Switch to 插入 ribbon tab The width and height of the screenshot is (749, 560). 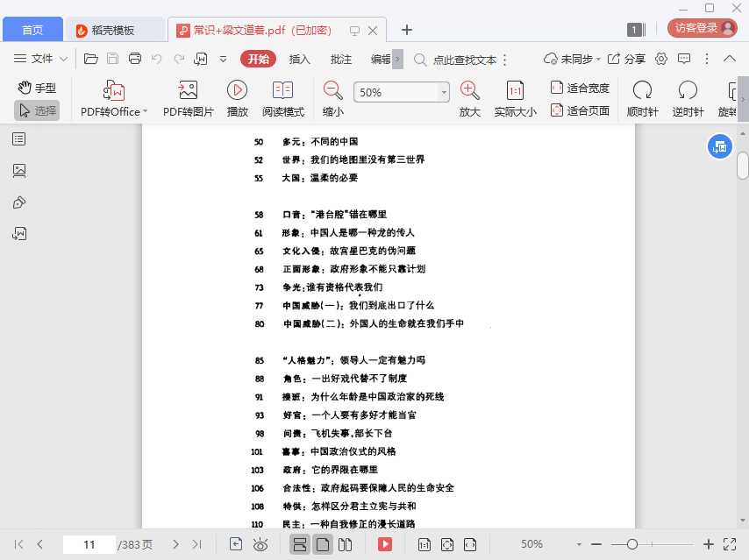click(x=299, y=60)
